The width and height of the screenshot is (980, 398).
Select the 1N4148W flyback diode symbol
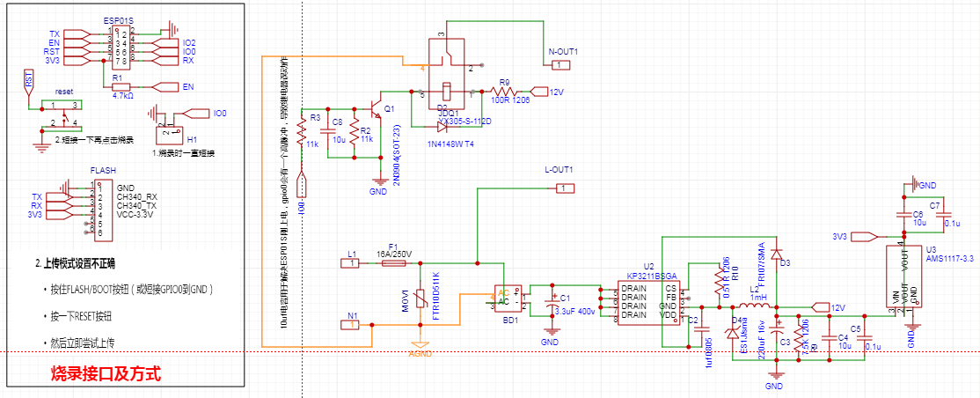point(443,127)
